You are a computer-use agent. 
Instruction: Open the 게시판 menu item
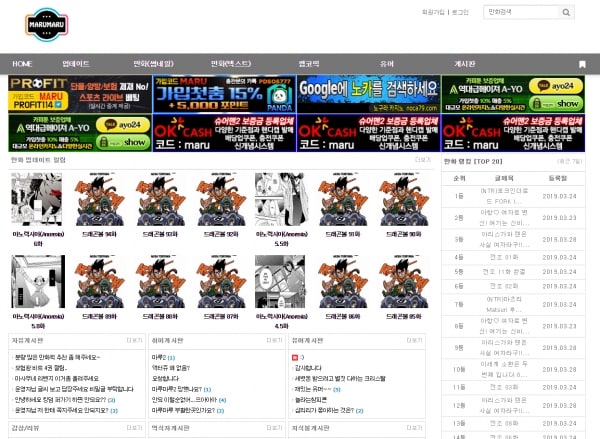(465, 64)
